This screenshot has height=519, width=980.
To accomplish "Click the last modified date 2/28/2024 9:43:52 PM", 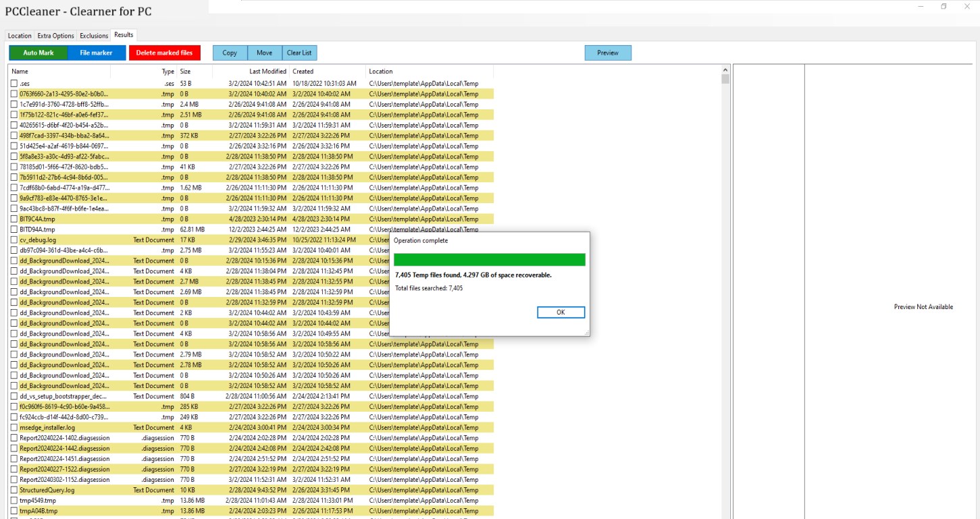I will pyautogui.click(x=257, y=491).
